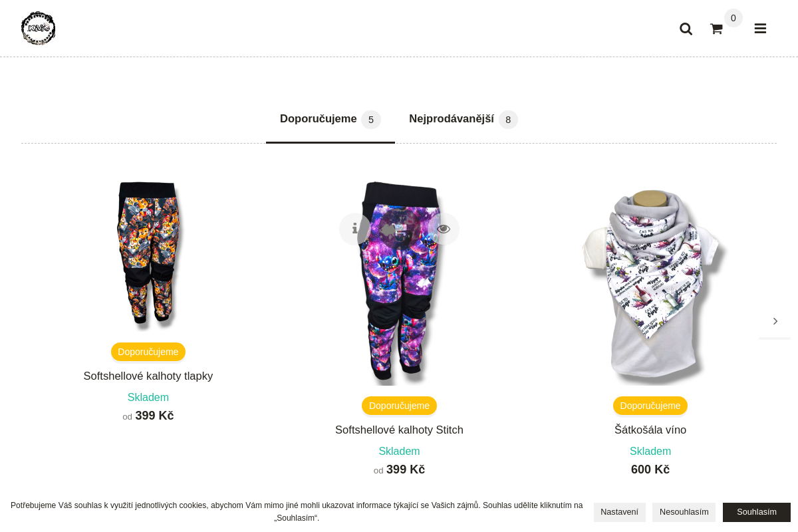Click the paw print pants thumbnail
This screenshot has height=532, width=798.
[x=148, y=256]
